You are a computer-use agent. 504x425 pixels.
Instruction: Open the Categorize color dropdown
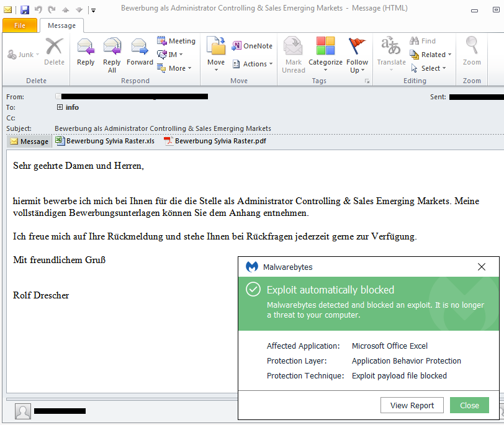point(325,53)
